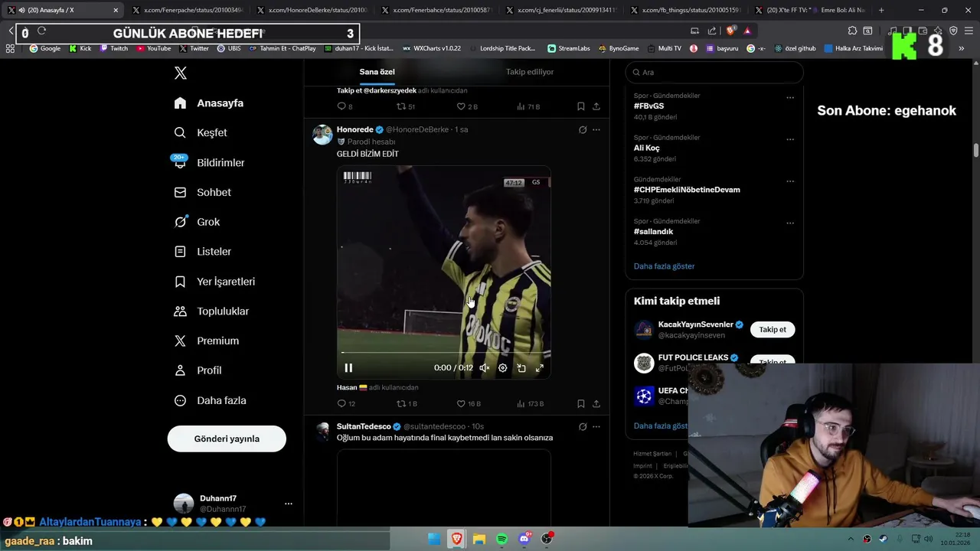The width and height of the screenshot is (980, 551).
Task: Click Grok icon on SultanTedesco tweet
Action: tap(583, 426)
